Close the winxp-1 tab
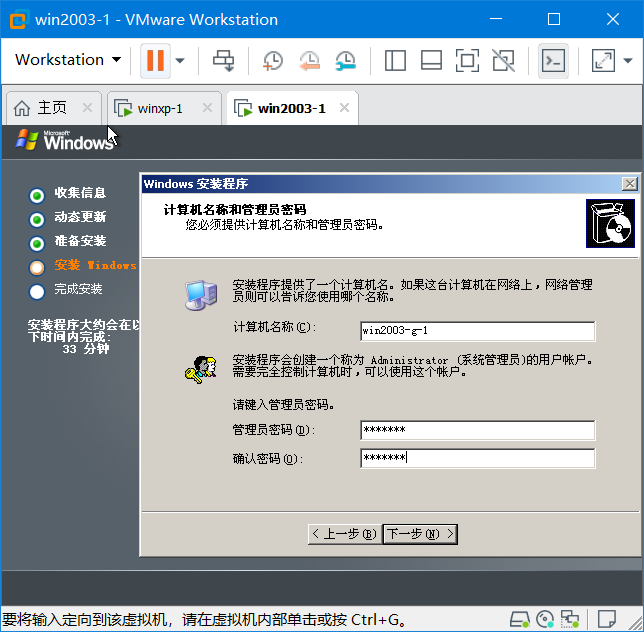Image resolution: width=644 pixels, height=632 pixels. 207,108
